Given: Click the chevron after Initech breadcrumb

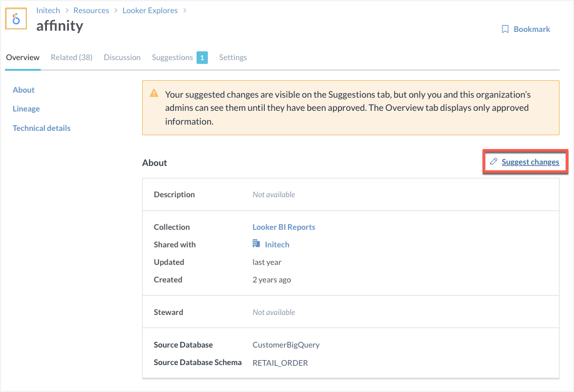Looking at the screenshot, I should tap(67, 11).
